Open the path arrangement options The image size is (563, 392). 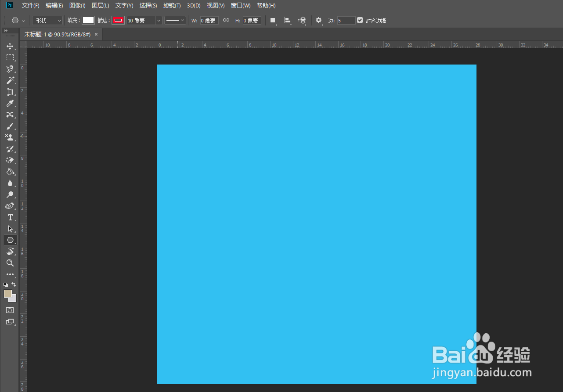point(302,20)
